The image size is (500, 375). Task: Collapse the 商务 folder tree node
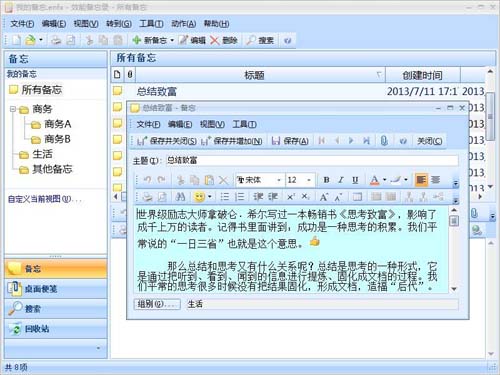[x=13, y=109]
